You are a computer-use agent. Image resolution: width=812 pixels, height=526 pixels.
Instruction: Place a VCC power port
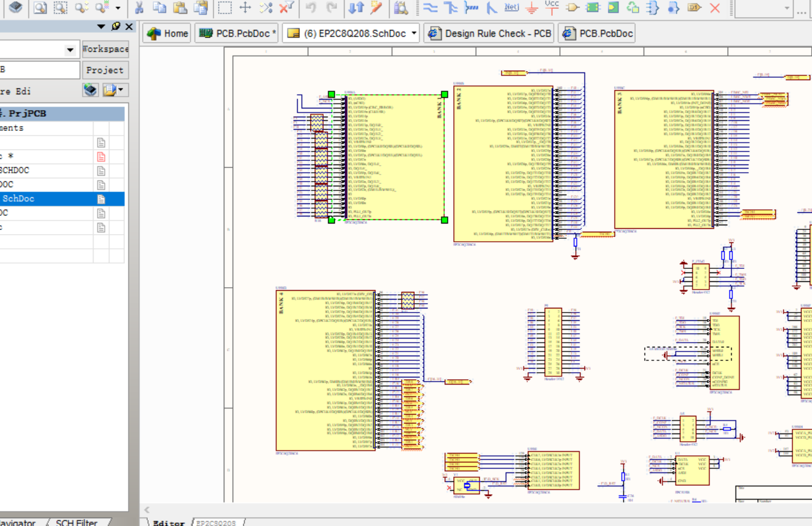(552, 7)
